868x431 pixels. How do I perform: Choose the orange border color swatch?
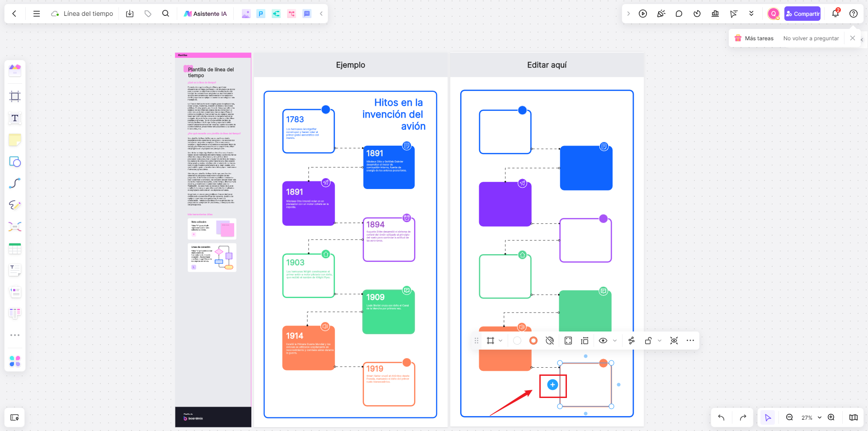[x=533, y=341]
